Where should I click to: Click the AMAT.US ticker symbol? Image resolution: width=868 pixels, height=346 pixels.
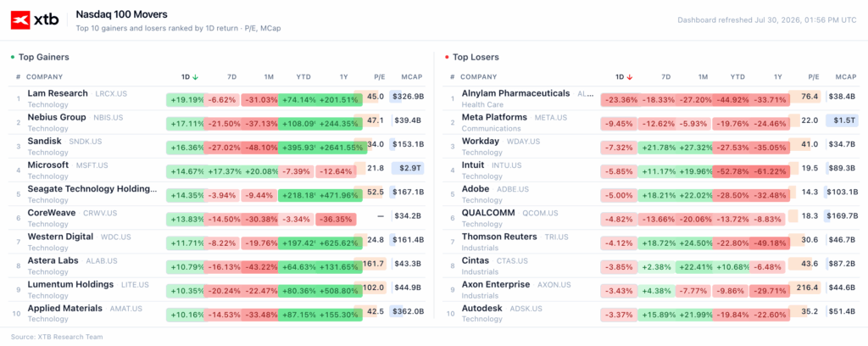click(x=127, y=309)
